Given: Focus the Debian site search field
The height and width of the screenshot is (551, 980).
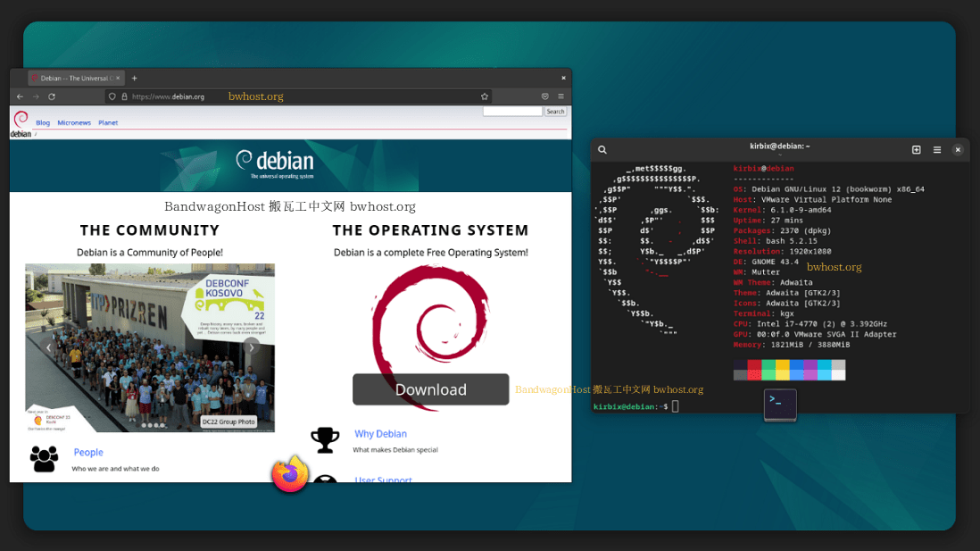Looking at the screenshot, I should pyautogui.click(x=512, y=112).
